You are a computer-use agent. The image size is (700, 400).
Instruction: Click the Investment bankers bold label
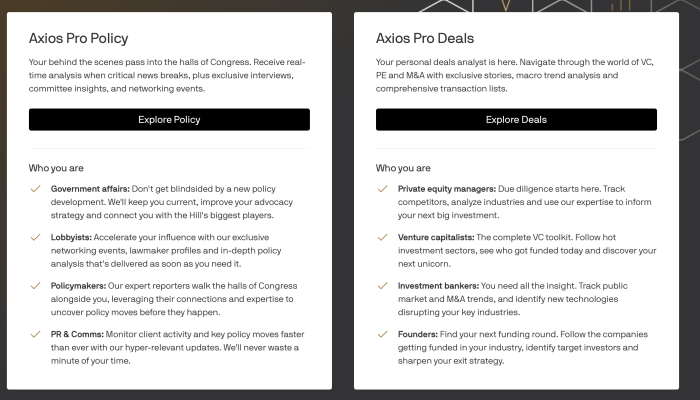(438, 286)
